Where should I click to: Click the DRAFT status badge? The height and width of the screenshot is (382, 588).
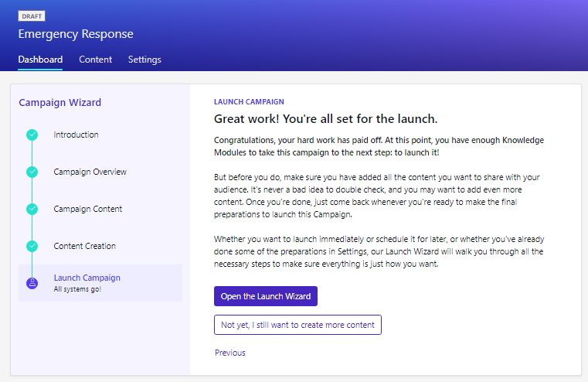point(32,16)
